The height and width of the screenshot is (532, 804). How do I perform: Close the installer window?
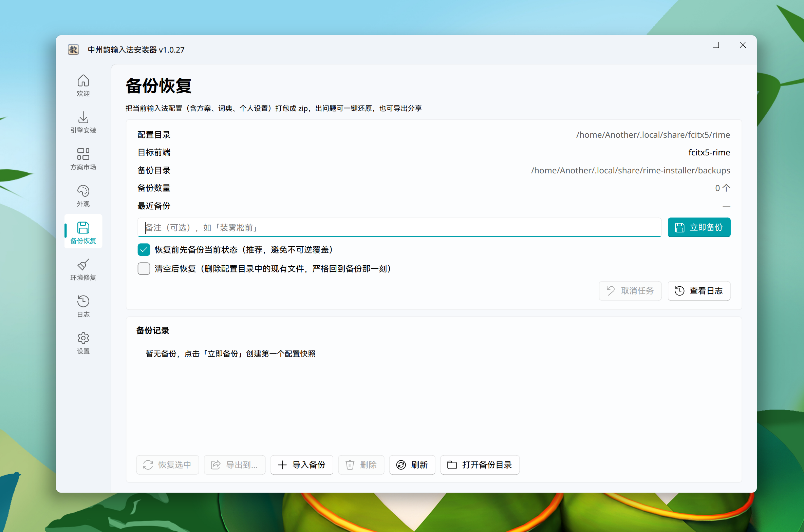click(x=743, y=45)
